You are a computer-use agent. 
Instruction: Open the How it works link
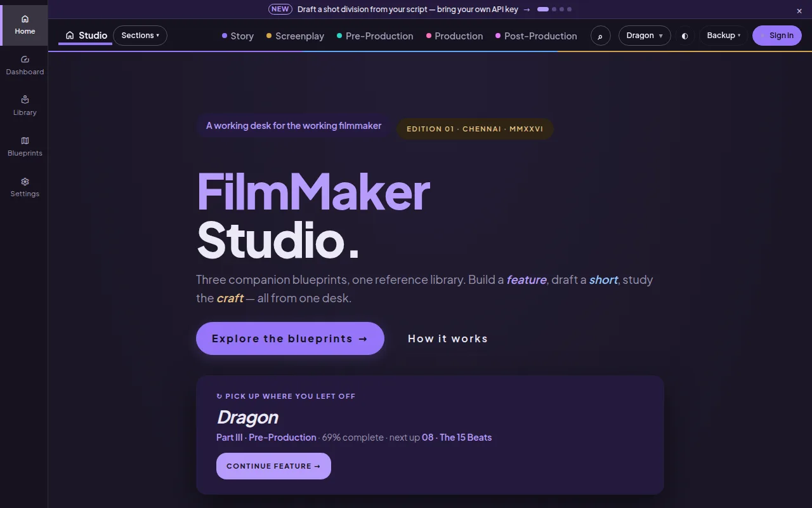tap(448, 338)
